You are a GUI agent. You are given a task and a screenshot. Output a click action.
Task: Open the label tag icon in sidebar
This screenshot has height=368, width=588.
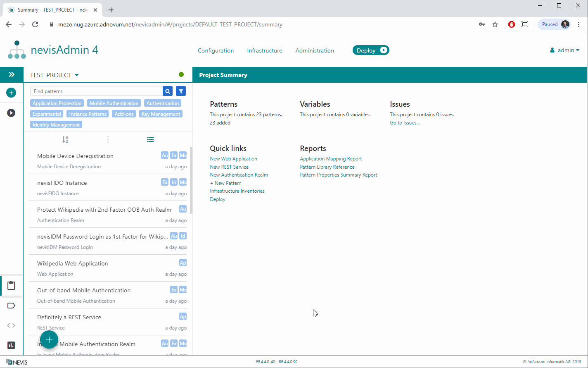pos(12,306)
